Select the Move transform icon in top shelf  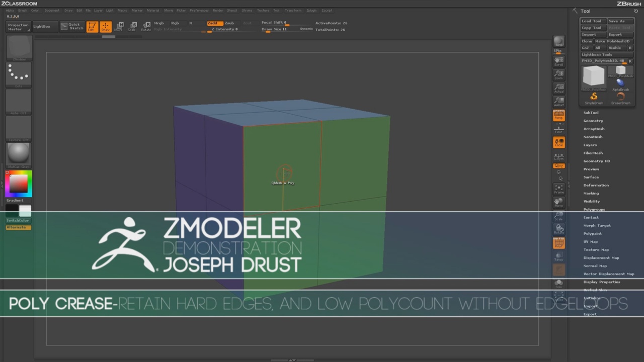click(x=119, y=27)
